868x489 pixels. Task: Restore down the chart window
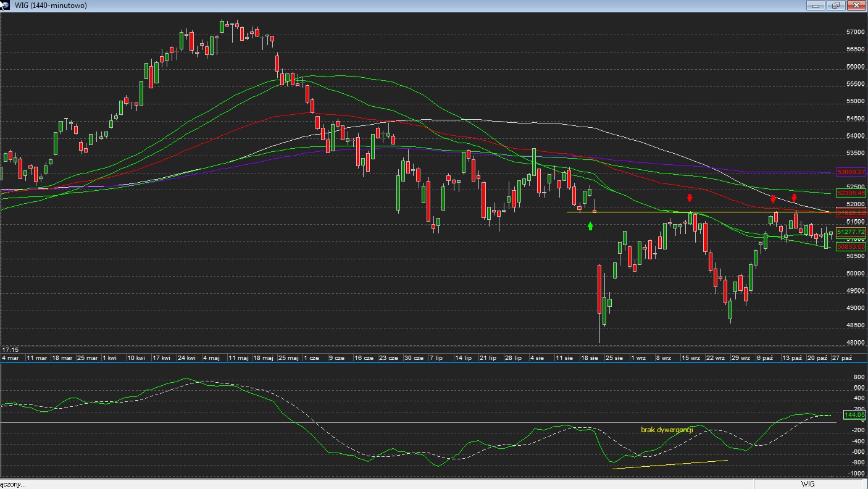click(836, 6)
